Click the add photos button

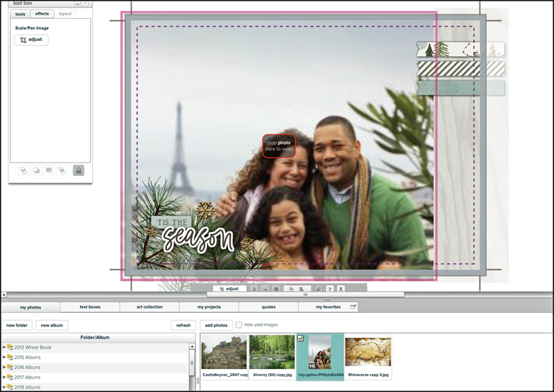click(x=216, y=325)
